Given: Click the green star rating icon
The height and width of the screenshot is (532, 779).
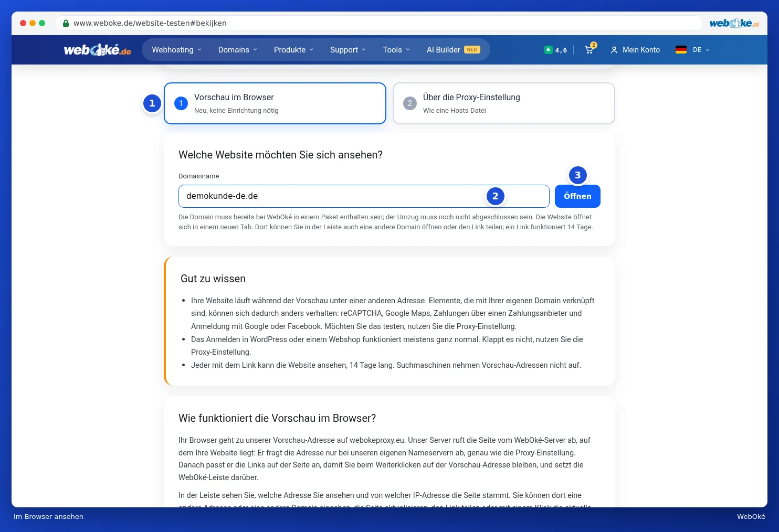Looking at the screenshot, I should point(548,50).
